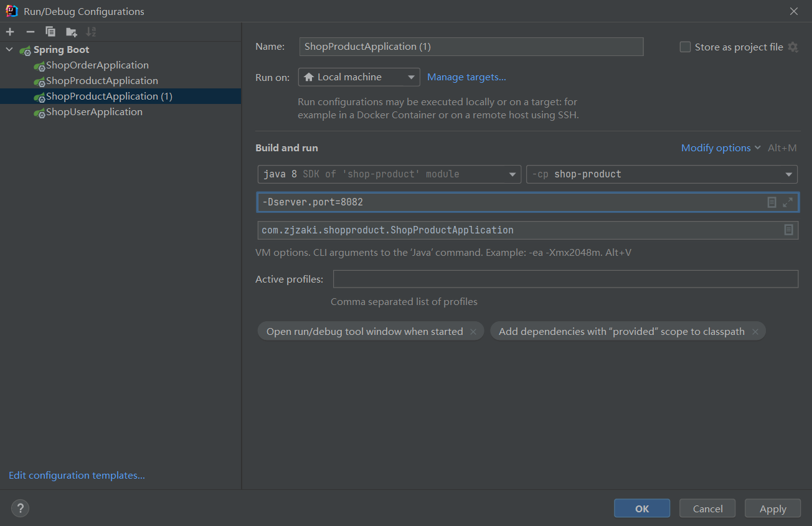This screenshot has width=812, height=526.
Task: Collapse the Spring Boot tree node
Action: [9, 50]
